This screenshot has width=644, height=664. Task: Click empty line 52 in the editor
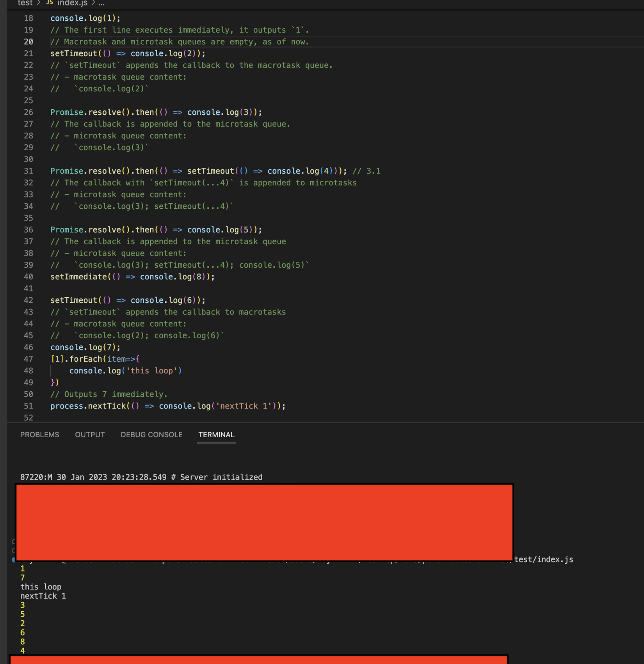(343, 417)
